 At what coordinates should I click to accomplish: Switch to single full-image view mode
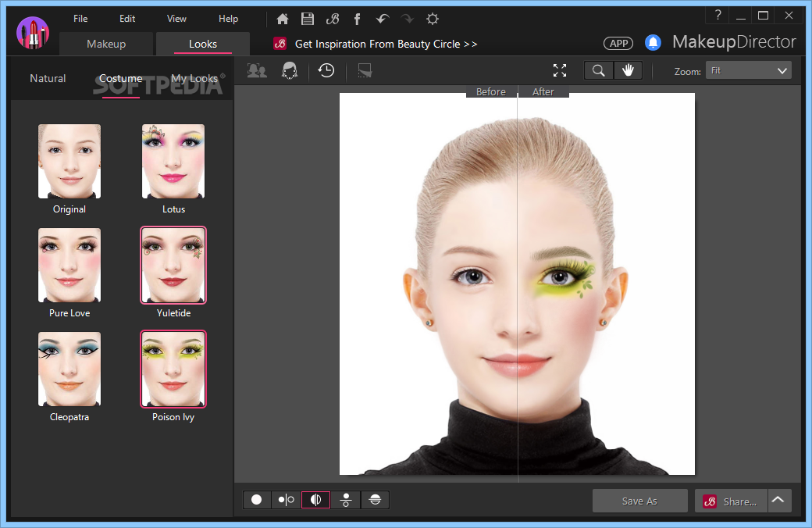click(257, 500)
